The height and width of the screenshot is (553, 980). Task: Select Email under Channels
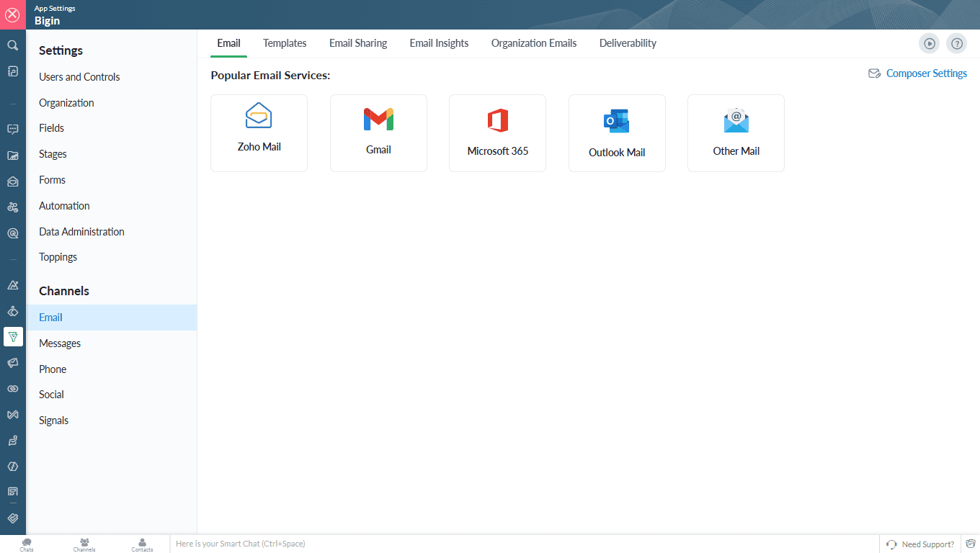coord(112,318)
